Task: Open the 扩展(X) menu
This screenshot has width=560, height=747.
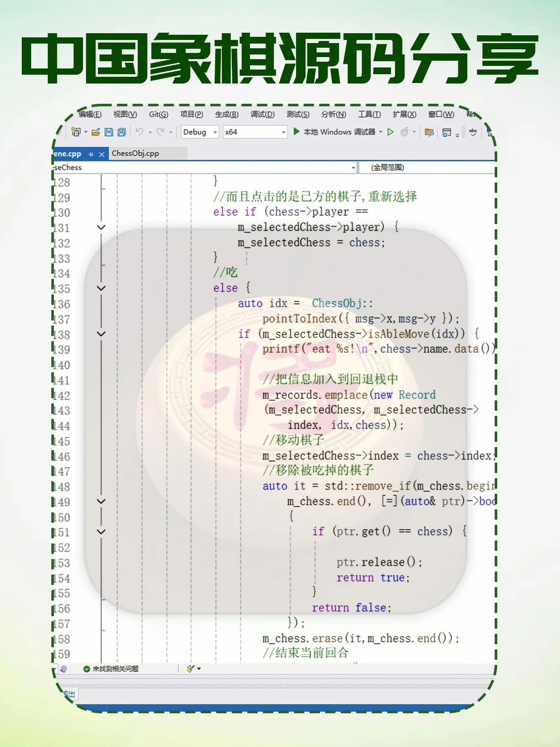Action: [404, 114]
